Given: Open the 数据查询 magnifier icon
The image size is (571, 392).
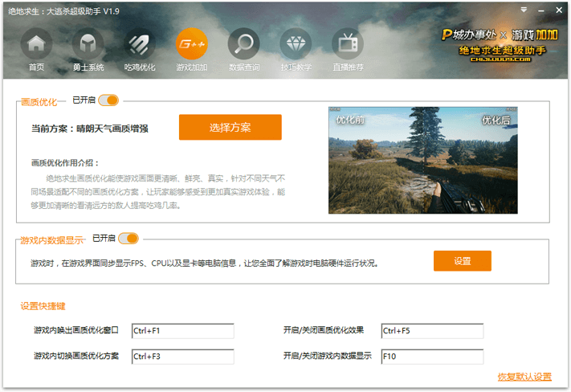Looking at the screenshot, I should [x=244, y=43].
